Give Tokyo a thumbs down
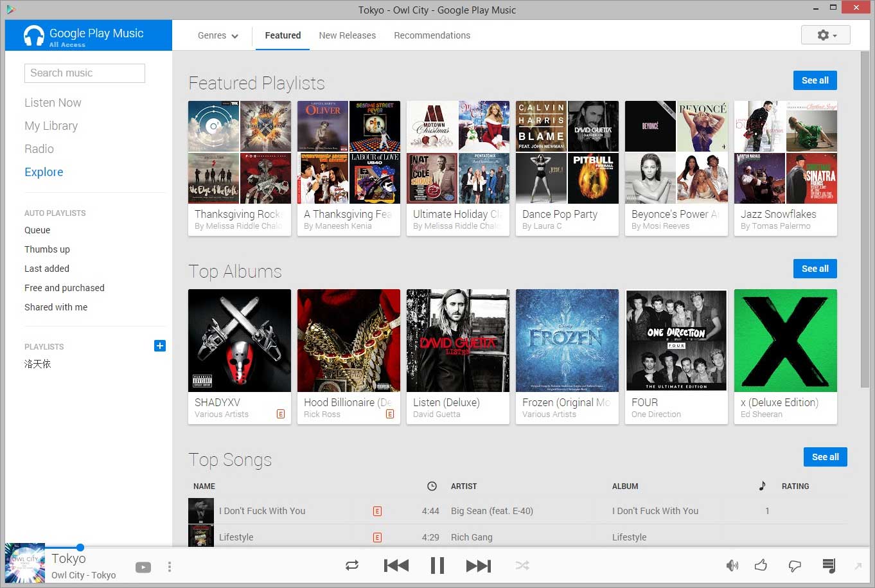Screen dimensions: 875x588 pyautogui.click(x=795, y=566)
